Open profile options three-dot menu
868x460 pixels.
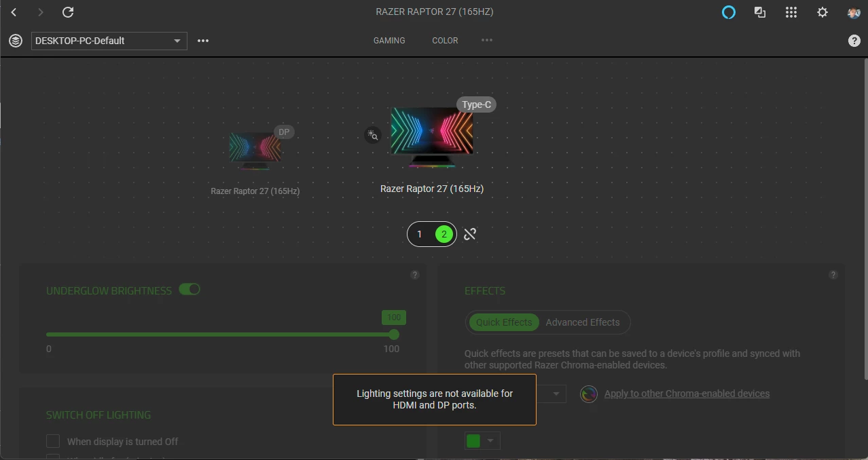tap(203, 41)
